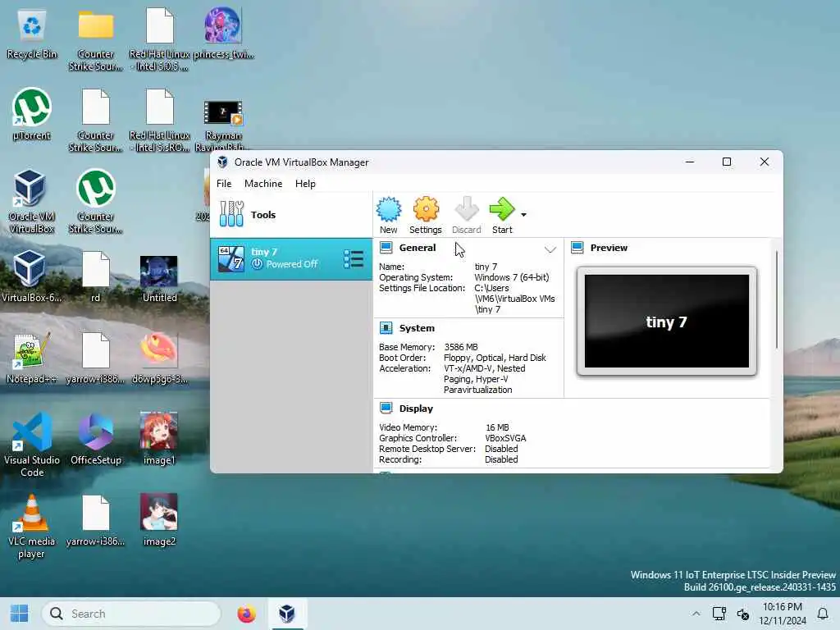Select the Oracle VM VirtualBox desktop shortcut
The width and height of the screenshot is (840, 630).
(32, 203)
